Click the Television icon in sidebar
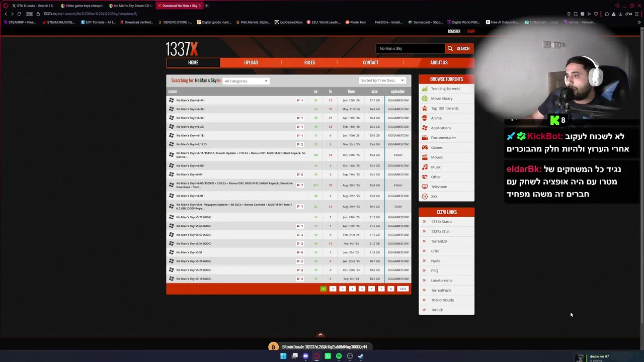Image resolution: width=644 pixels, height=362 pixels. pyautogui.click(x=425, y=187)
